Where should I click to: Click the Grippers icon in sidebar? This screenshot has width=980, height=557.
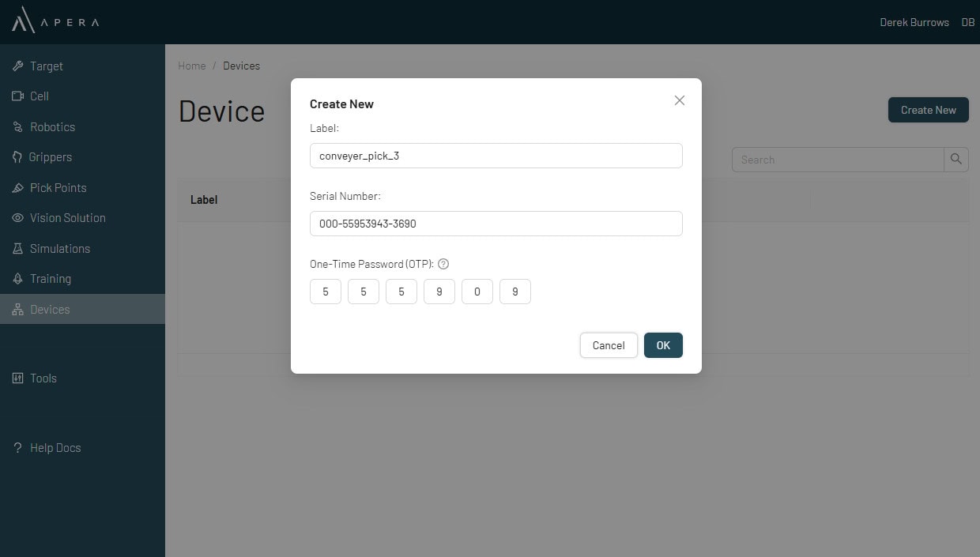click(x=17, y=157)
